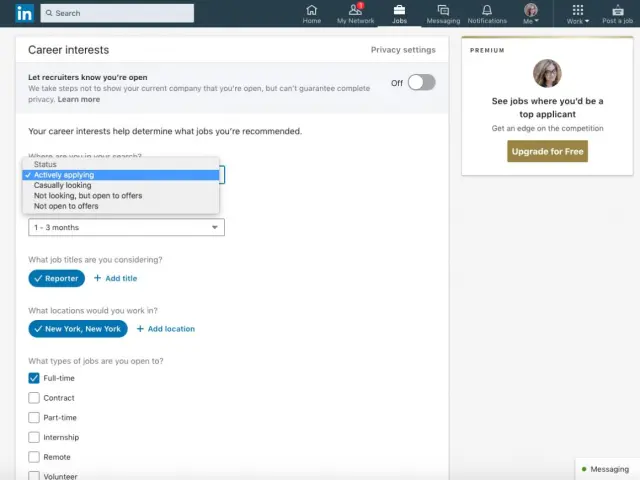Image resolution: width=640 pixels, height=480 pixels.
Task: Click Add title link
Action: 115,279
